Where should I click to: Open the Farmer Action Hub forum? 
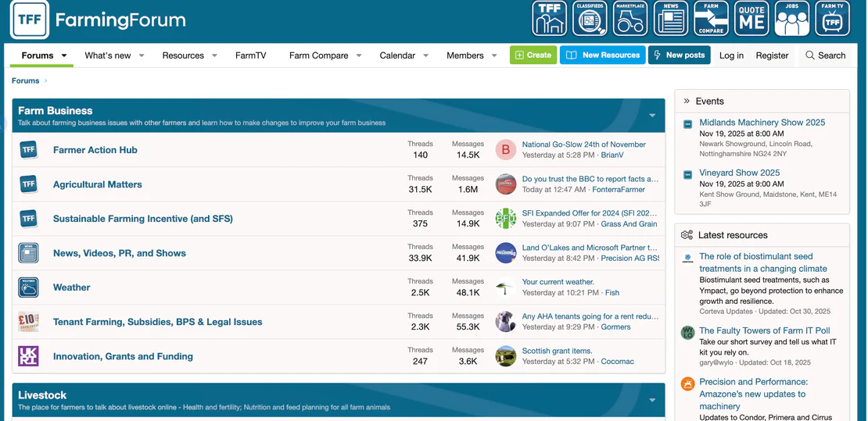95,150
